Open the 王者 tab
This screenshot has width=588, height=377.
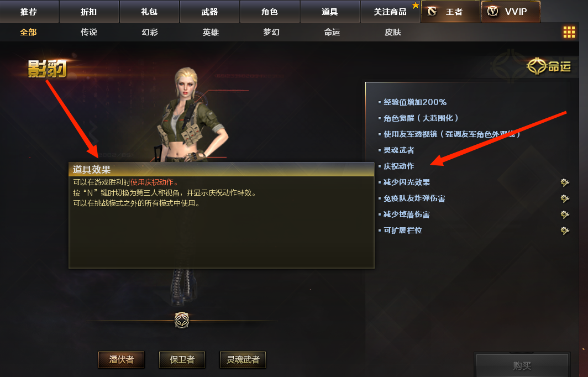[450, 12]
